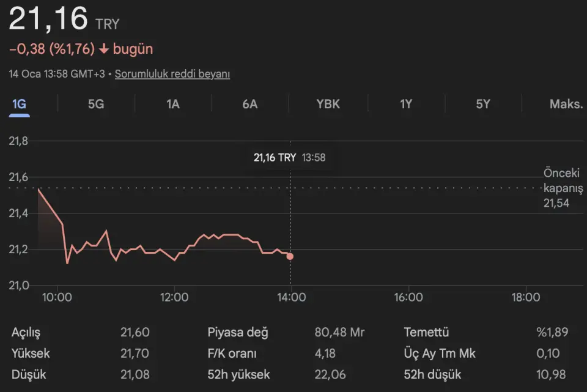Select the 1G one-day tab

click(x=19, y=104)
